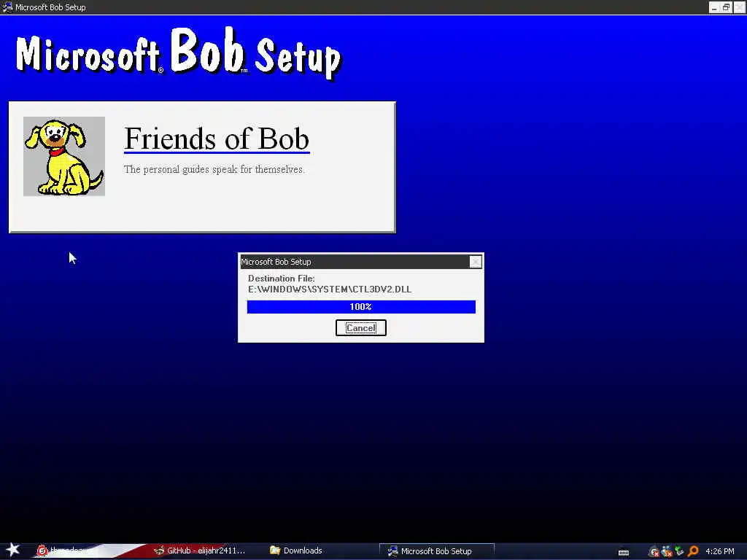This screenshot has width=747, height=560.
Task: Click the 'Destination File:' label
Action: [281, 279]
